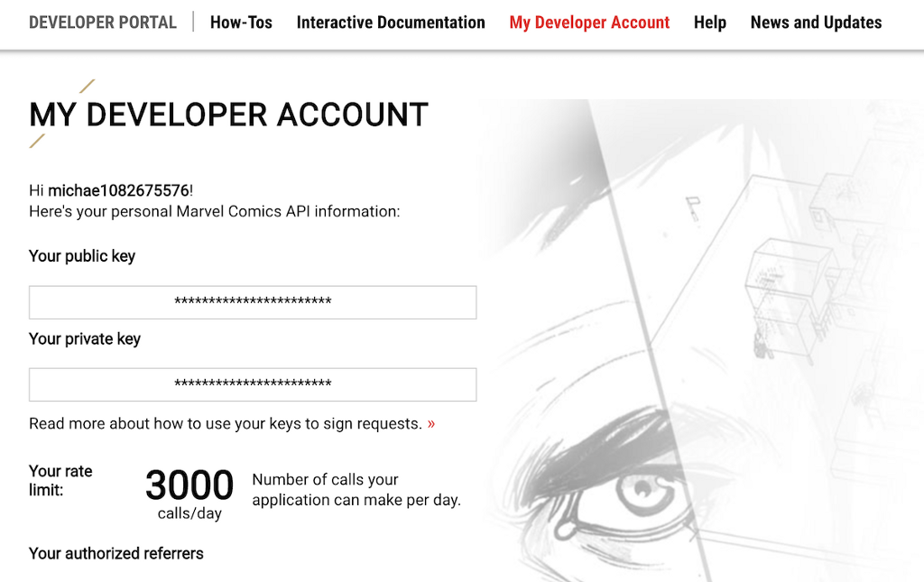The image size is (924, 582).
Task: Click the public key input field
Action: pyautogui.click(x=253, y=302)
